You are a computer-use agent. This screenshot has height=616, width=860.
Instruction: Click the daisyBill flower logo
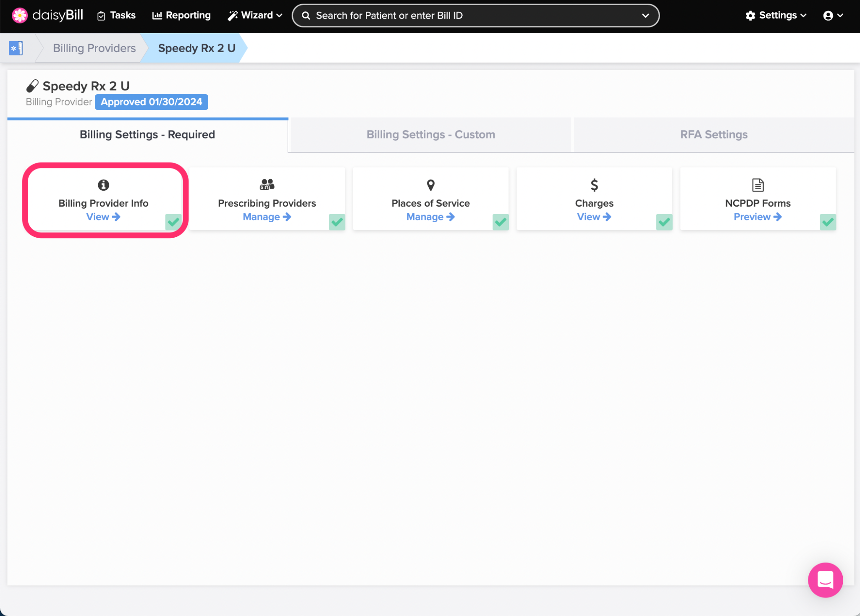19,16
